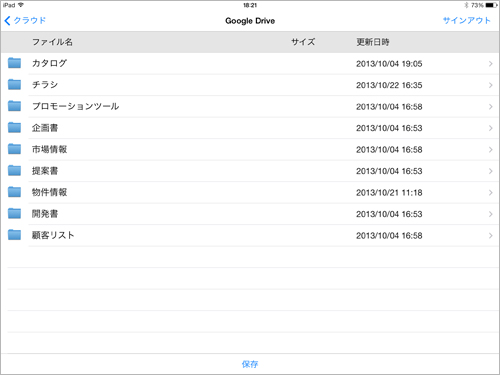The image size is (500, 375).
Task: Expand チラシ row chevron
Action: coord(490,85)
